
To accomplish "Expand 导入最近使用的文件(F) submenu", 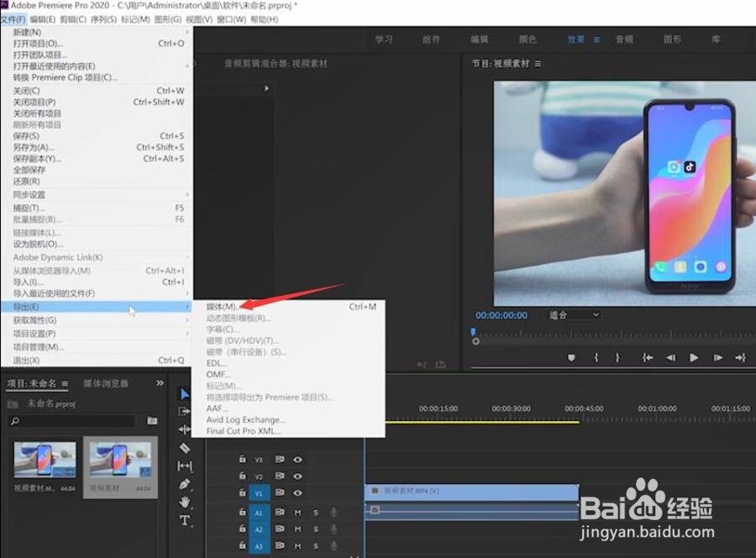I will [x=186, y=293].
